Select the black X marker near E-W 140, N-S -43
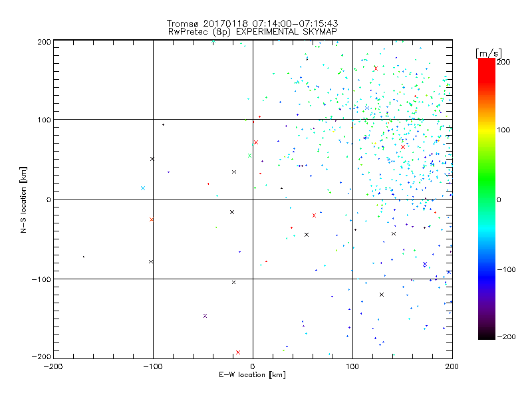Image resolution: width=532 pixels, height=399 pixels. [x=394, y=234]
